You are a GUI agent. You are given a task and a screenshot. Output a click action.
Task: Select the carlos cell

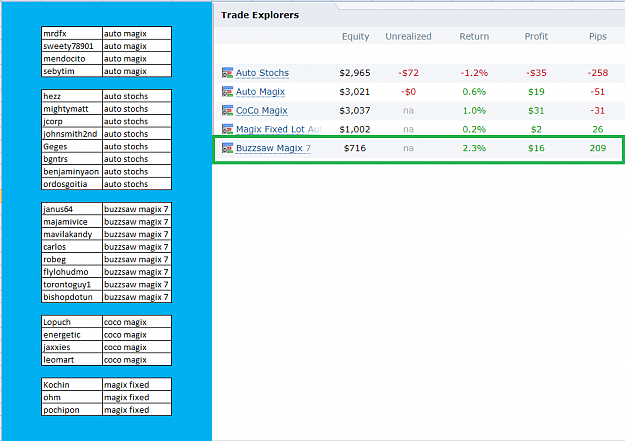click(x=72, y=247)
